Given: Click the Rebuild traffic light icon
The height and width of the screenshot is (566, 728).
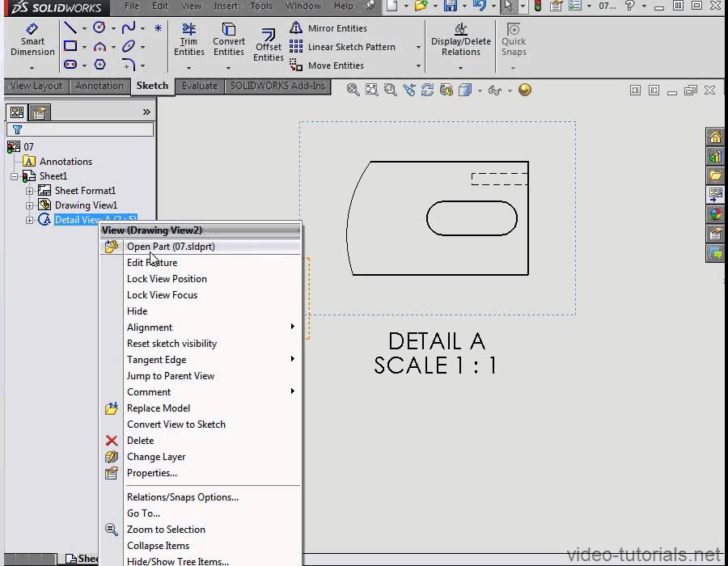Looking at the screenshot, I should coord(538,6).
